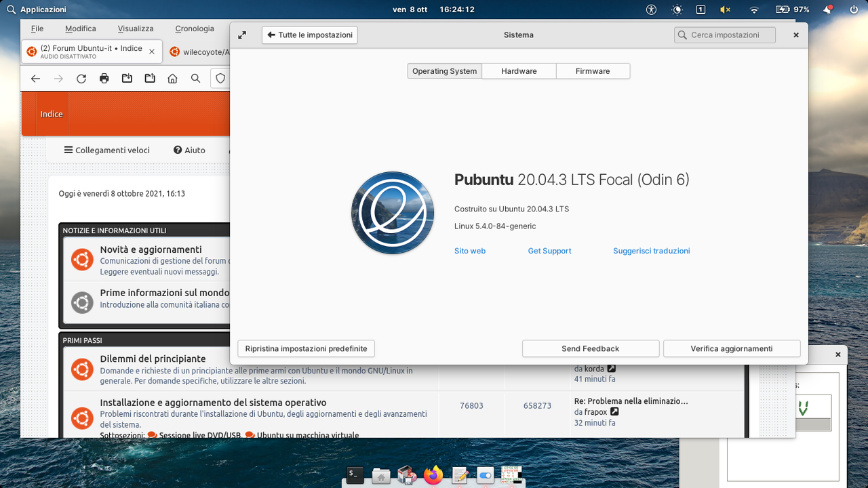Screen dimensions: 868x488
Task: Open the Cronologia menu
Action: 195,28
